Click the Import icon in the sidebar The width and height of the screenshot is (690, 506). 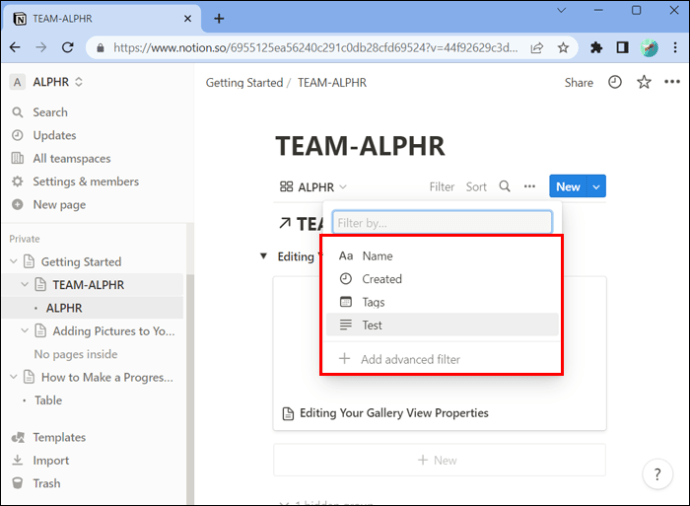click(x=17, y=460)
